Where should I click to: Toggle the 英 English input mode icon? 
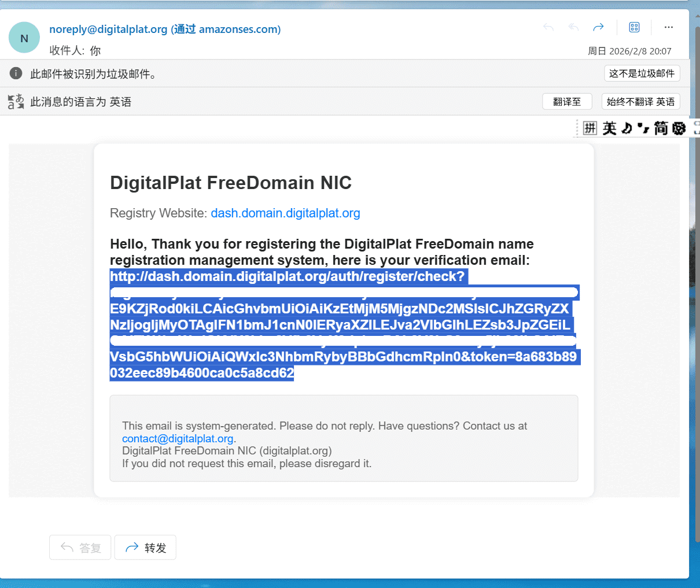609,128
